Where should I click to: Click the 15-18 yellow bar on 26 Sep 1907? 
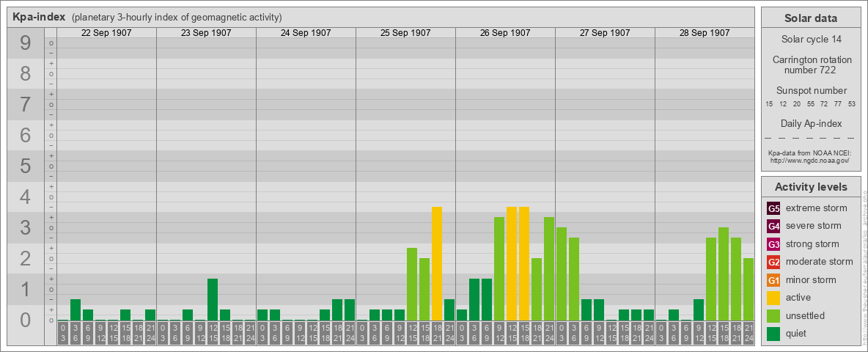[523, 263]
